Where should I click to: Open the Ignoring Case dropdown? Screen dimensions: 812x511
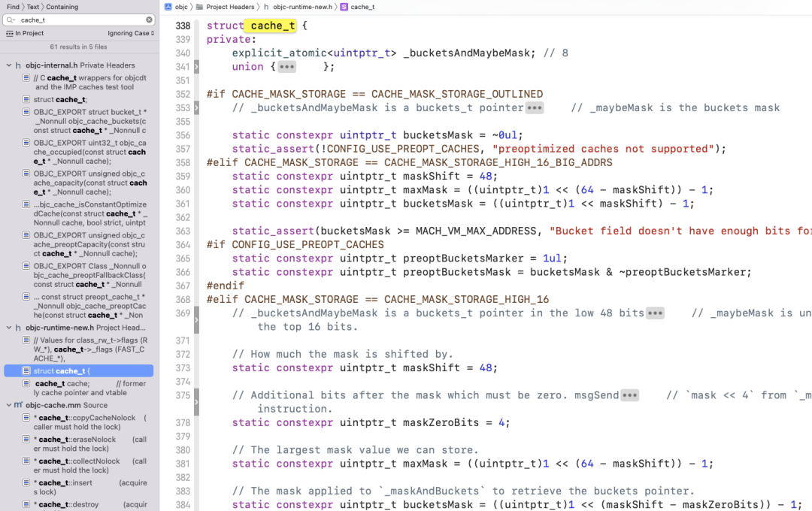131,33
